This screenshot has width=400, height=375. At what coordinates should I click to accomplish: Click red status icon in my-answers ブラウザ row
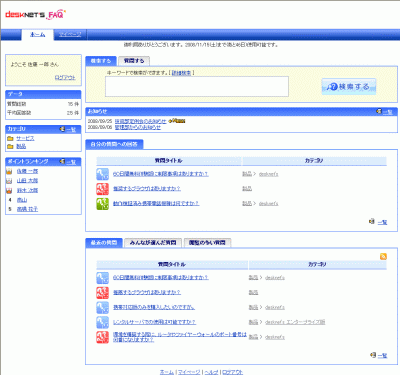[x=103, y=189]
